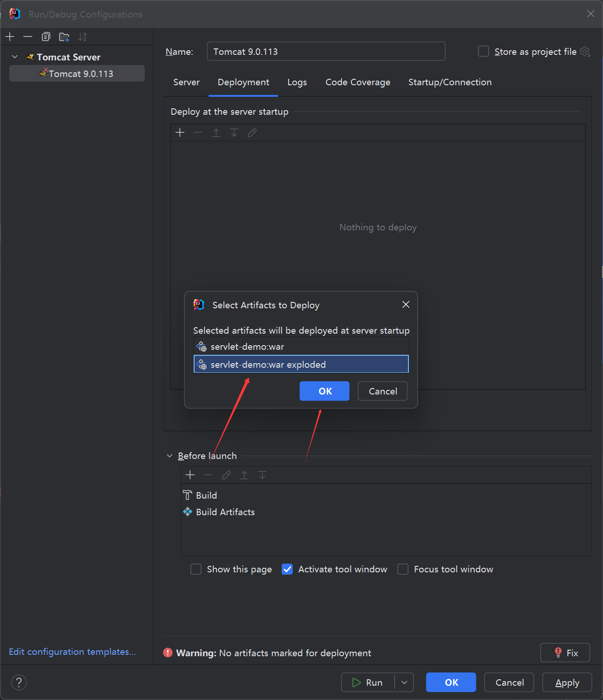Select servlet-demo:war artifact

point(301,347)
